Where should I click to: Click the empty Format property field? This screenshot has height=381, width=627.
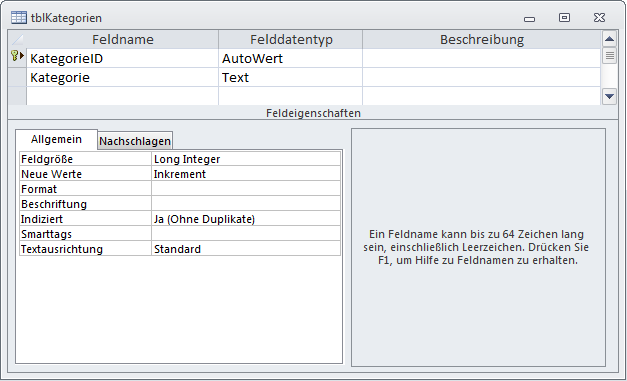pyautogui.click(x=246, y=189)
